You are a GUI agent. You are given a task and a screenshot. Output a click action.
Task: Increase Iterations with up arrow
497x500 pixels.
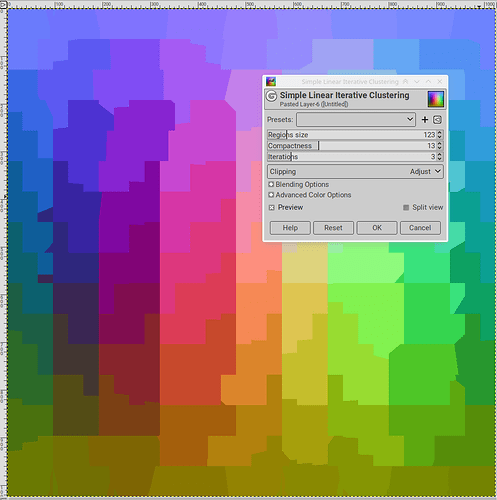440,154
